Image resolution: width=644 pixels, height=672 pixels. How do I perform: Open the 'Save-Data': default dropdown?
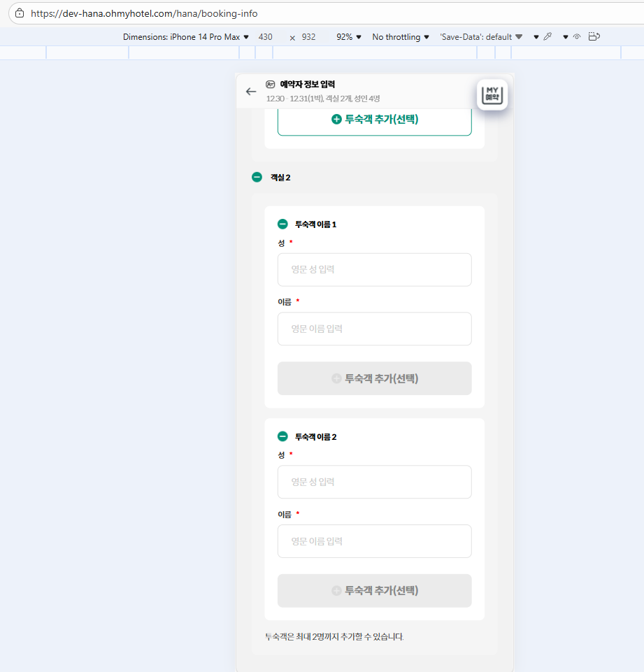(481, 37)
